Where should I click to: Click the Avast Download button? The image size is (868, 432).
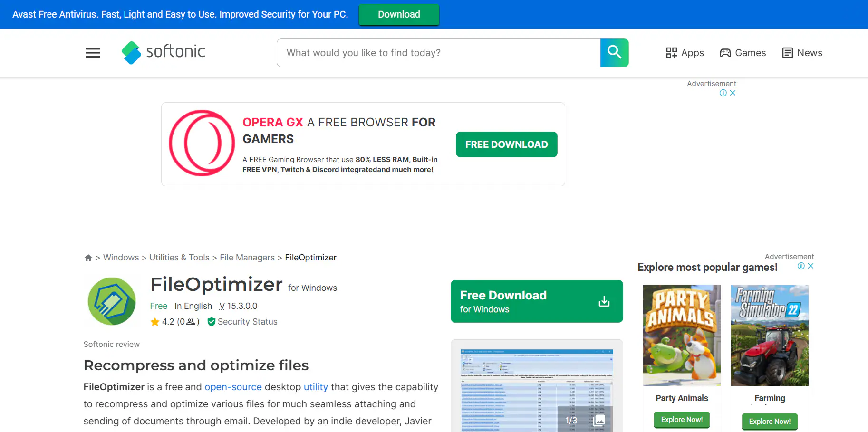[399, 14]
